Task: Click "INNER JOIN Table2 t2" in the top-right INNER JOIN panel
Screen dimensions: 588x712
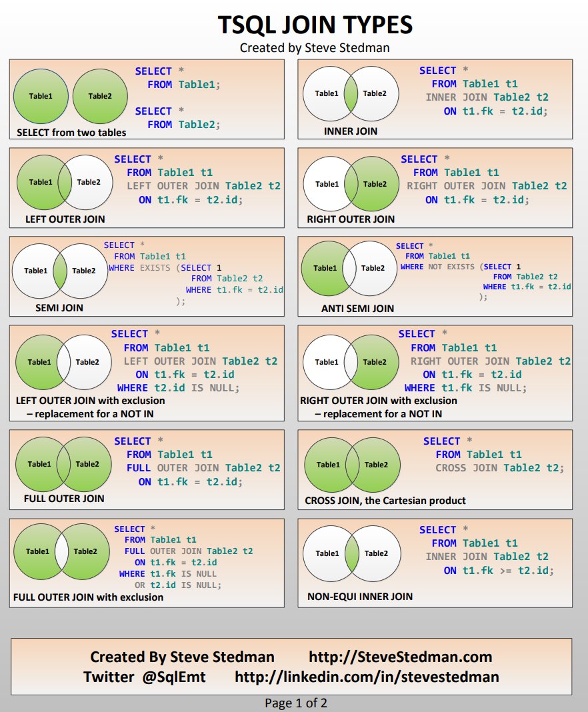Action: [487, 97]
